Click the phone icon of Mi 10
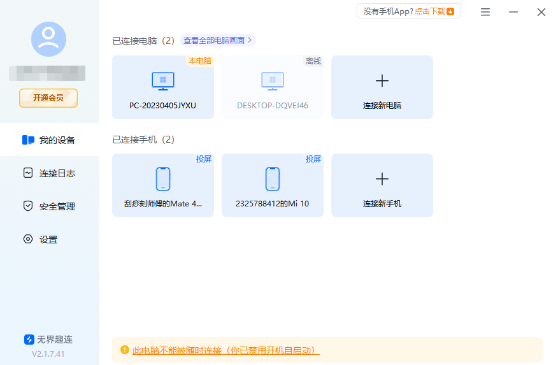The image size is (553, 365). point(273,179)
